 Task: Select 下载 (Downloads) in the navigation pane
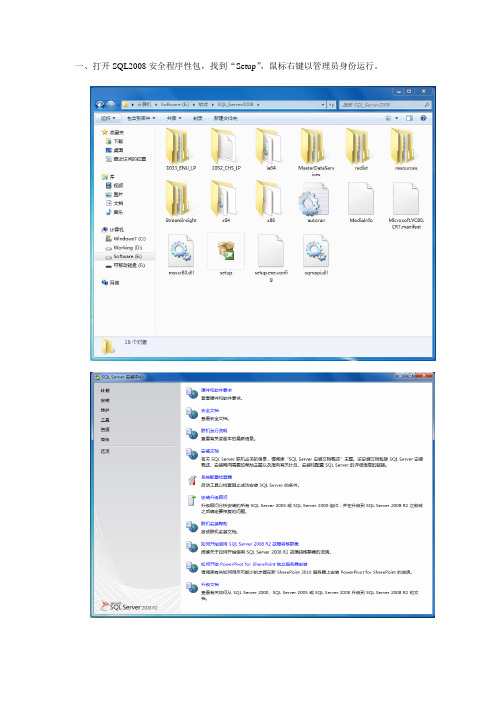(114, 141)
